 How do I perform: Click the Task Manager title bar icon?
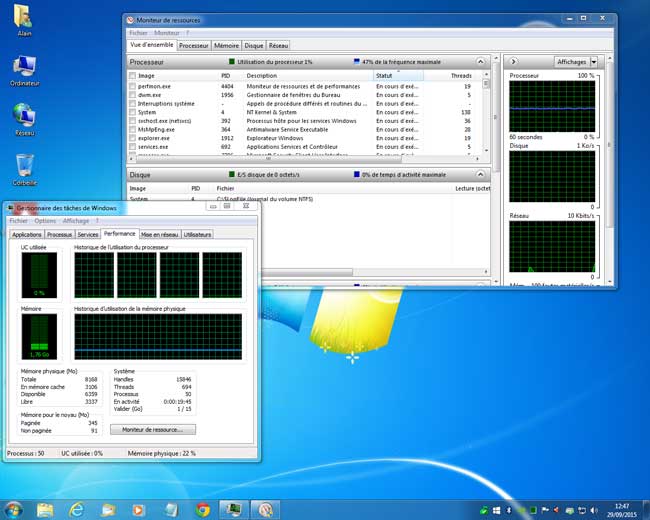11,208
